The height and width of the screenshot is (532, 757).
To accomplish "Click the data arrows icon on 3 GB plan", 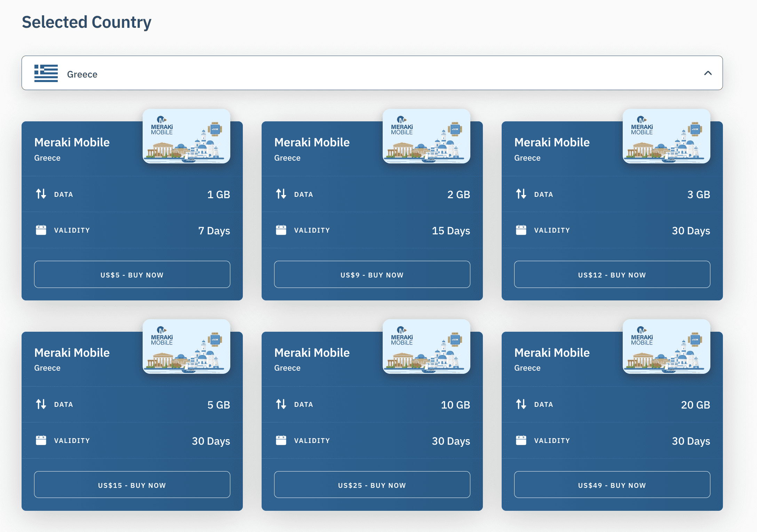I will (x=521, y=194).
